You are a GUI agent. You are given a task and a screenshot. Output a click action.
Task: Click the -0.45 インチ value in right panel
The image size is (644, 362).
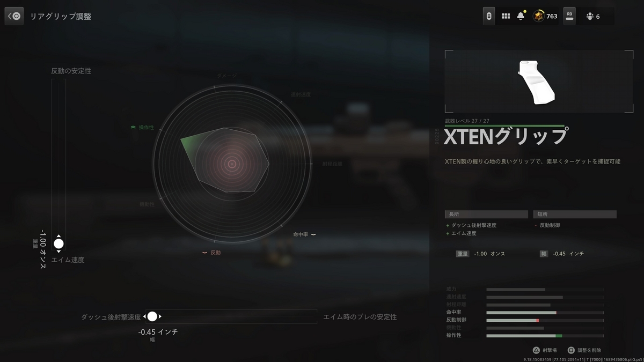click(568, 254)
